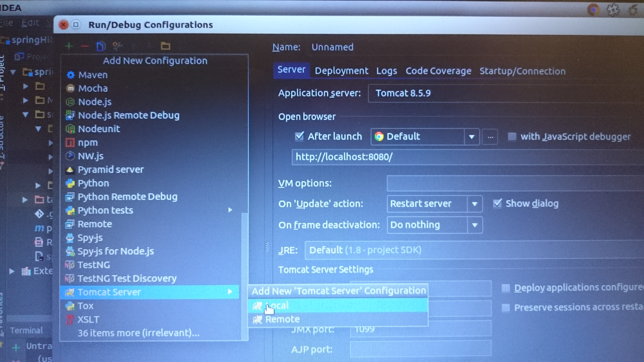Click the Python snake icon
The image size is (644, 362).
pos(70,183)
